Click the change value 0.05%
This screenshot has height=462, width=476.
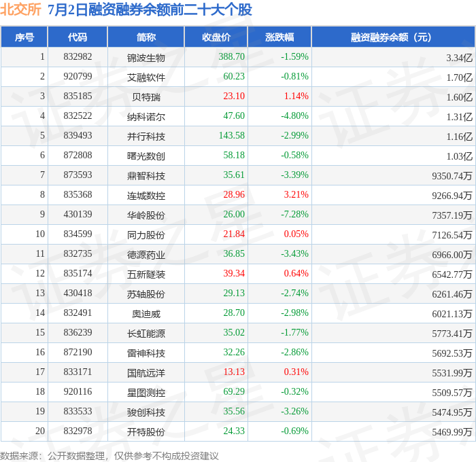click(x=296, y=234)
